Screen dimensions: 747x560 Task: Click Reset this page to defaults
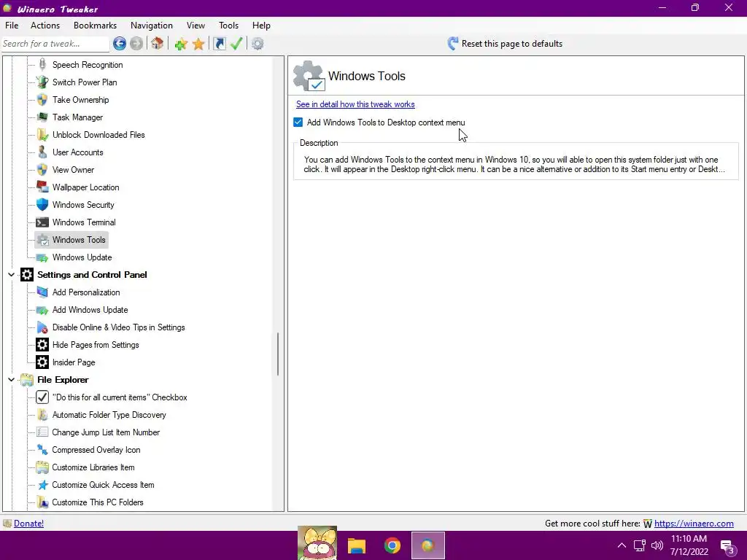click(505, 44)
